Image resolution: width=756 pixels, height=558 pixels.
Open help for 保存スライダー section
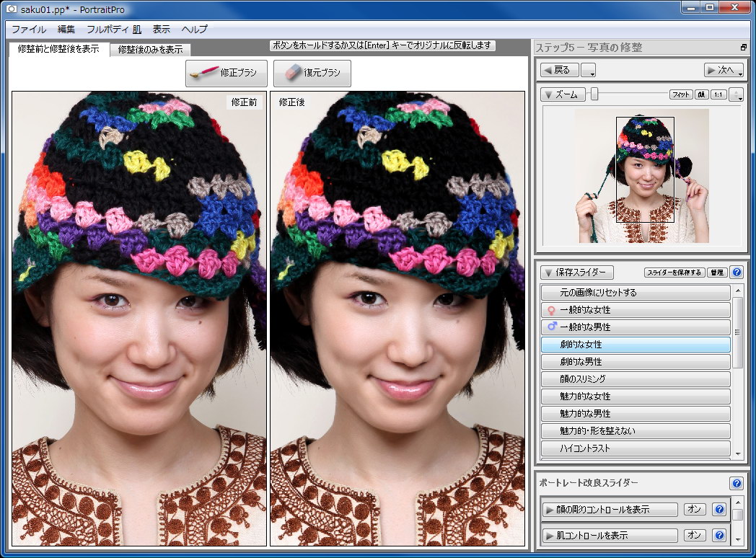click(x=737, y=273)
